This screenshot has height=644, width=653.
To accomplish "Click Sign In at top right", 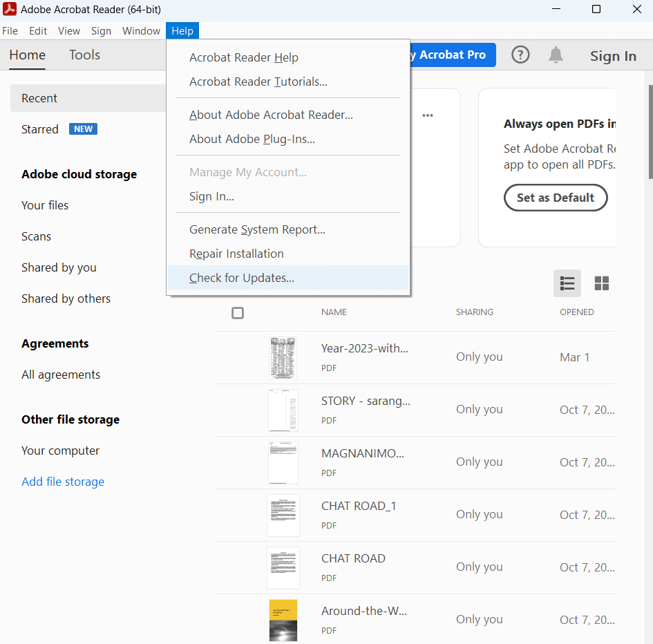I will coord(613,56).
